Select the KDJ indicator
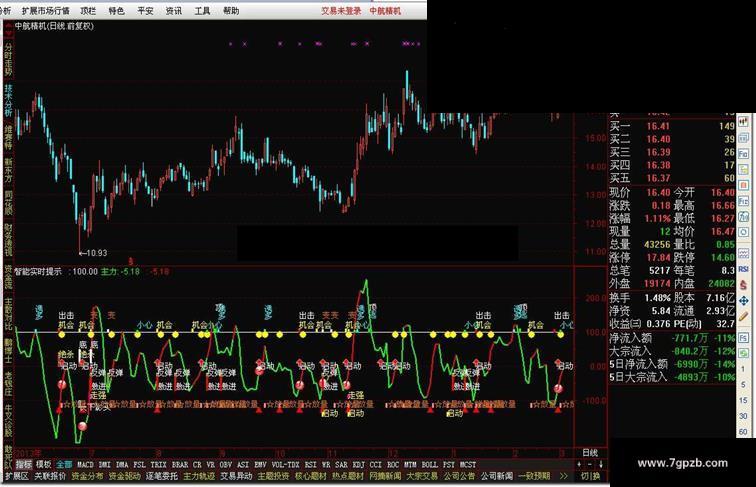This screenshot has width=756, height=487. point(359,465)
